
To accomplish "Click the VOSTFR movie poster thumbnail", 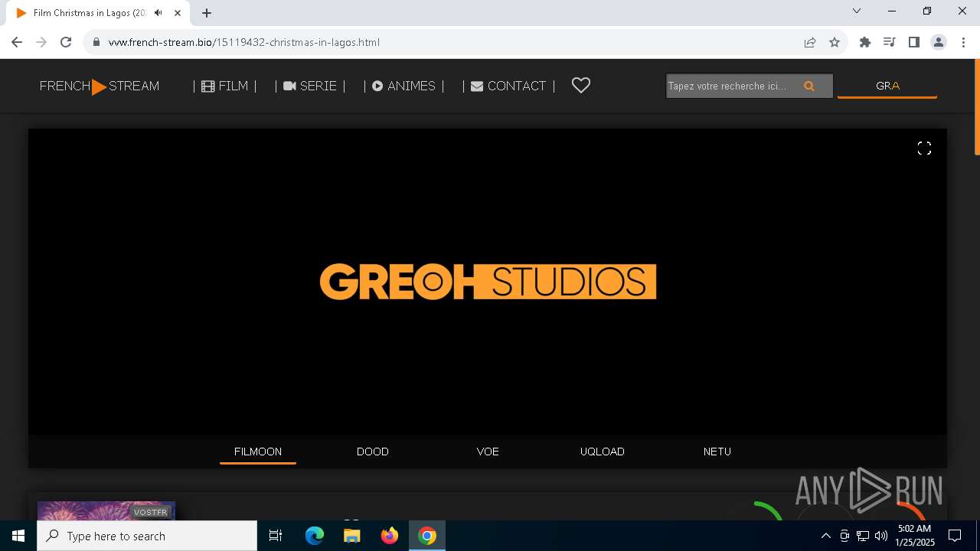I will point(106,510).
